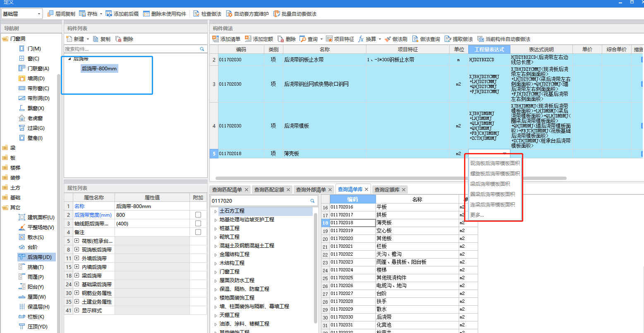Click 后浇带宽度 value 800 cell
Image resolution: width=644 pixels, height=333 pixels.
(x=152, y=215)
